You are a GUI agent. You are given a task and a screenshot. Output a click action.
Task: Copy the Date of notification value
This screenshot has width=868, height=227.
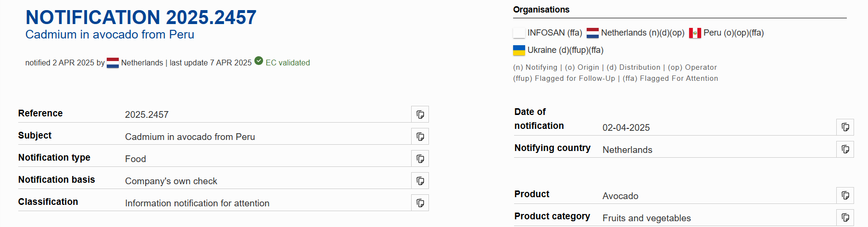pyautogui.click(x=845, y=127)
